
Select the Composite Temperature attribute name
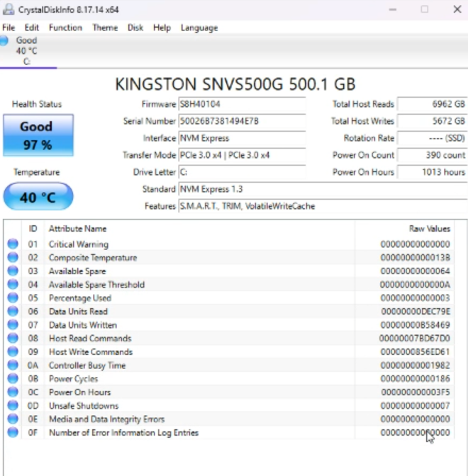coord(93,258)
